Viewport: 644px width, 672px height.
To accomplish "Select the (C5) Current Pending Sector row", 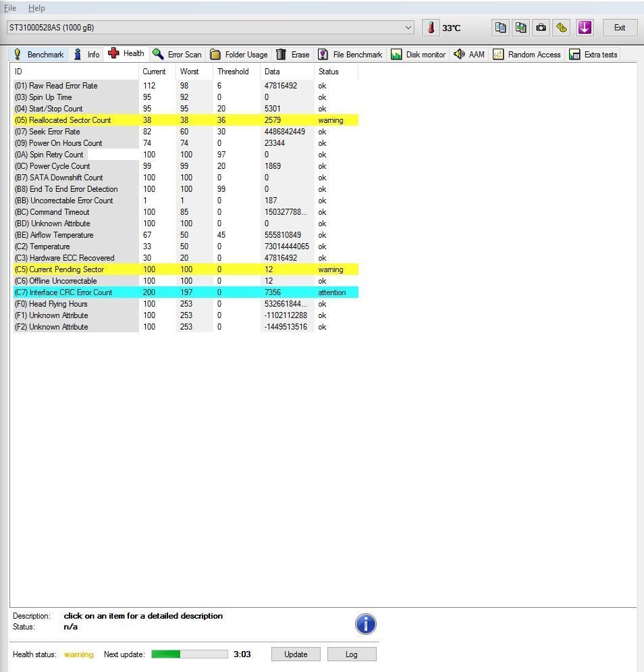I will pos(186,269).
